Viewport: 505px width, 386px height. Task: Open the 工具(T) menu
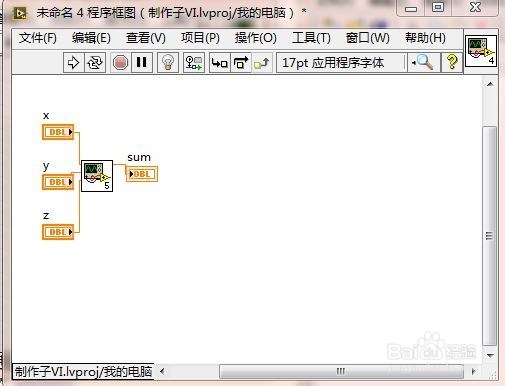pyautogui.click(x=311, y=38)
